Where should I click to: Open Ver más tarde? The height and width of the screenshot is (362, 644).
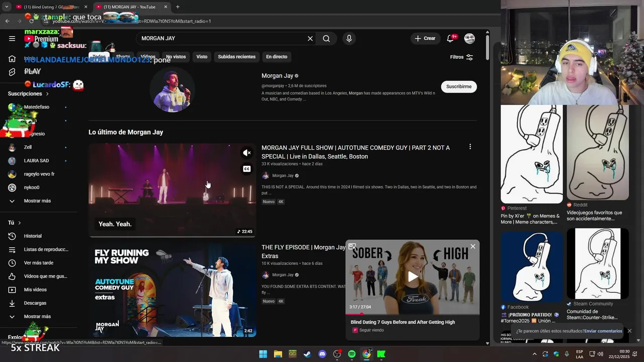point(39,263)
